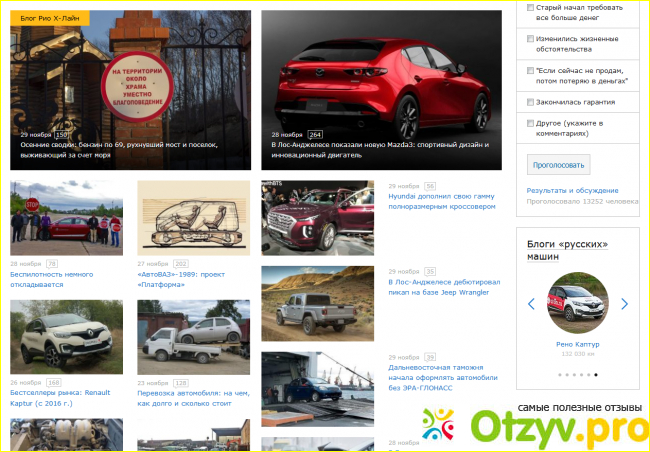Check the "Старый начал требовать все больше денег" option

[530, 7]
